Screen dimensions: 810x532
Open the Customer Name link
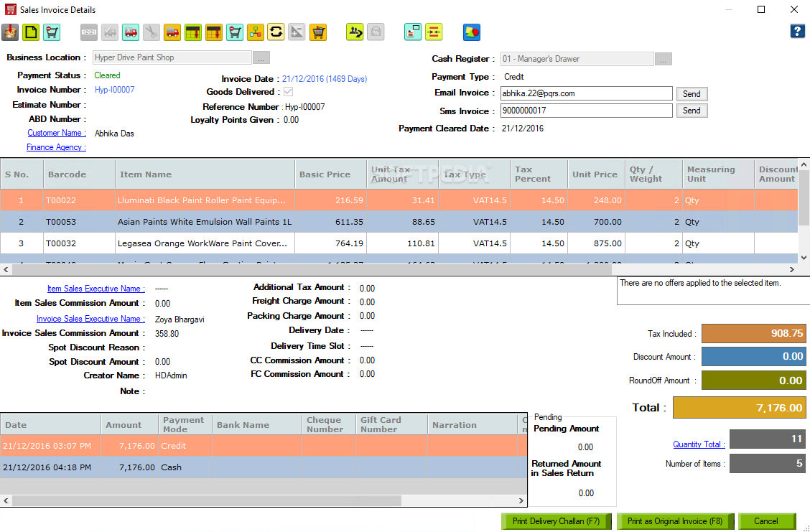point(57,133)
